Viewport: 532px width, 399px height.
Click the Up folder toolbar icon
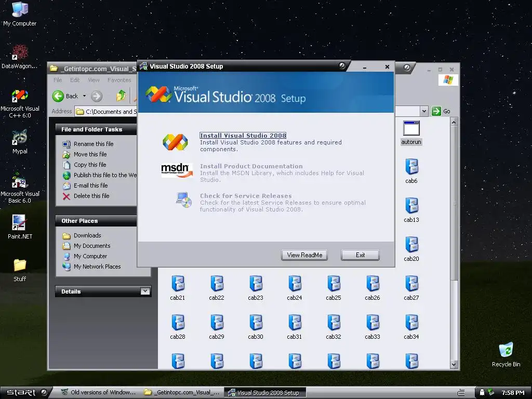[121, 96]
